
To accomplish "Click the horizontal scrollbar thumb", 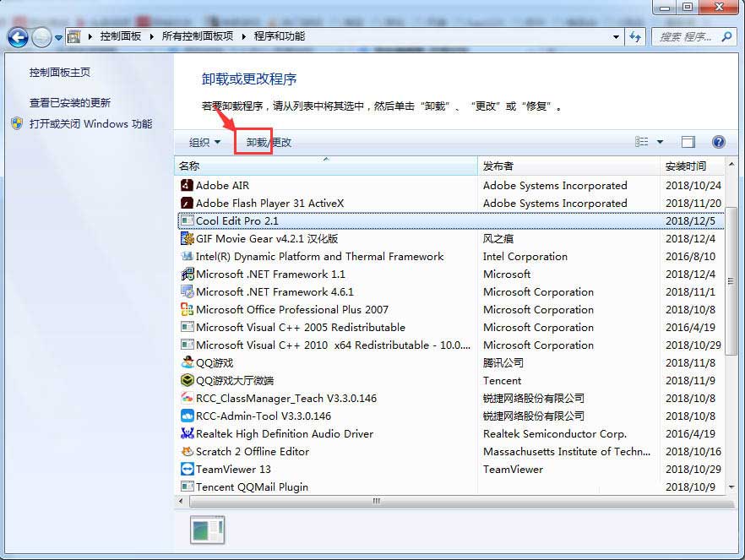I will pos(462,501).
